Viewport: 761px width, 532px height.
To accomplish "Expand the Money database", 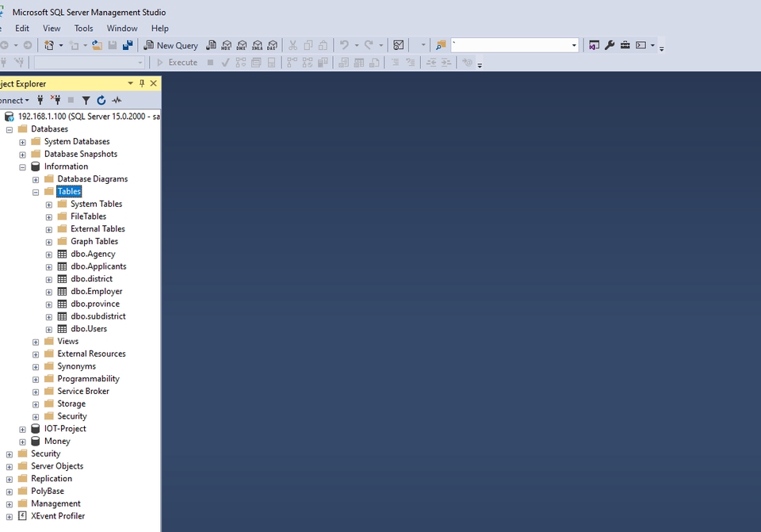I will coord(22,442).
